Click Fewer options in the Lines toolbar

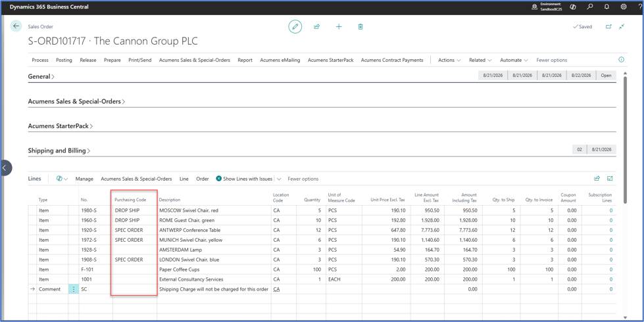click(x=303, y=179)
